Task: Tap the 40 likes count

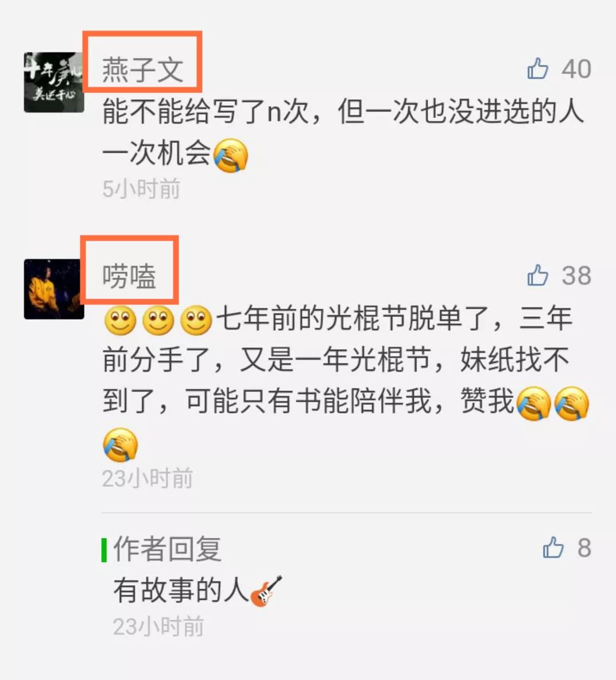Action: [x=576, y=69]
